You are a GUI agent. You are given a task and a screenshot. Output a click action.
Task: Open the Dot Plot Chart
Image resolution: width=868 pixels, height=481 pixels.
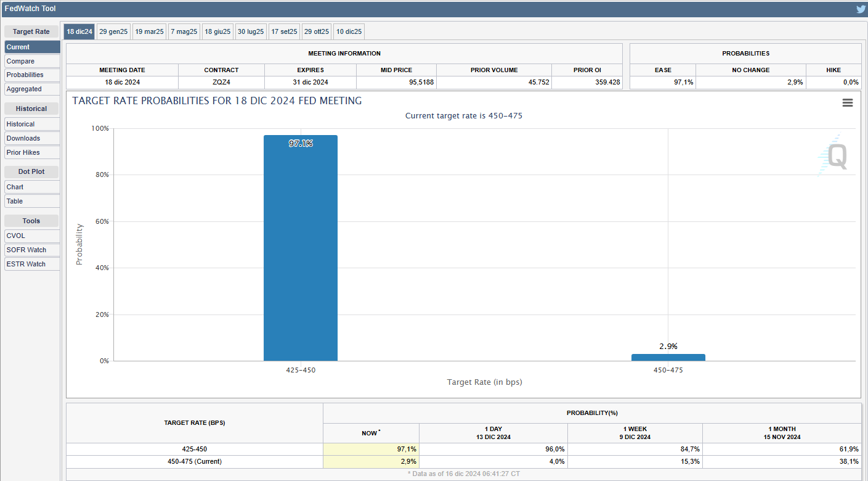coord(32,187)
